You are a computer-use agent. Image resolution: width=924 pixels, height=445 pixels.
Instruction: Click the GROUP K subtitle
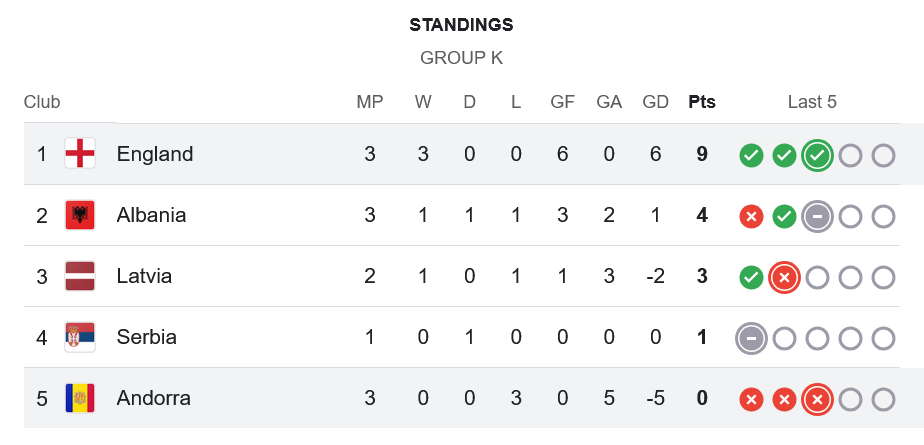(461, 58)
